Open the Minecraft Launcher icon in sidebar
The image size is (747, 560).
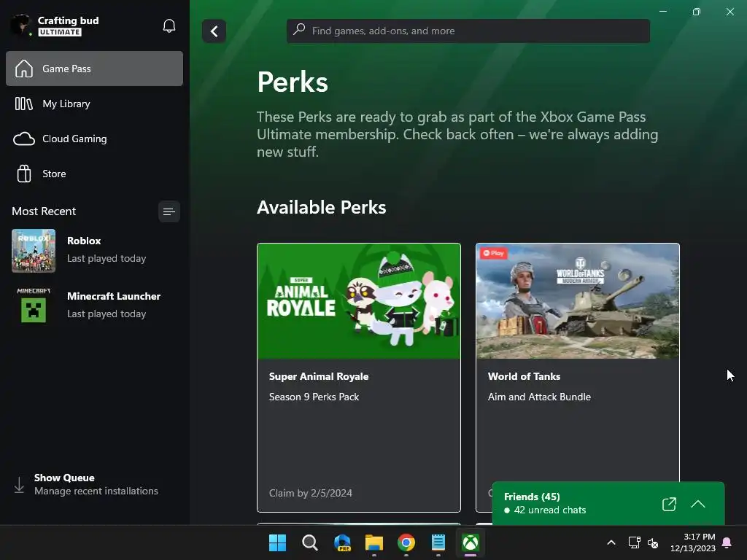click(x=34, y=306)
